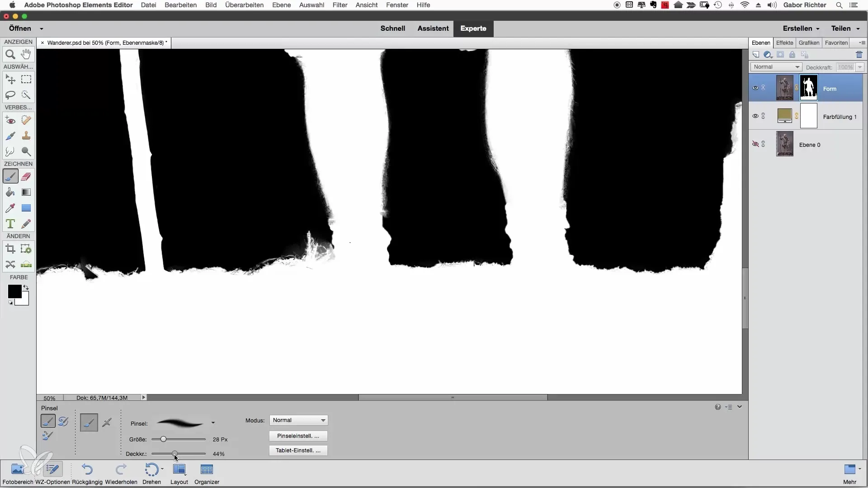
Task: Select the Crop tool
Action: [10, 249]
